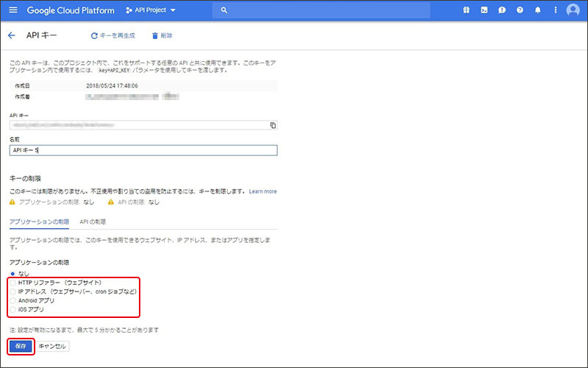Open the Learn more link
The width and height of the screenshot is (588, 368).
(262, 191)
